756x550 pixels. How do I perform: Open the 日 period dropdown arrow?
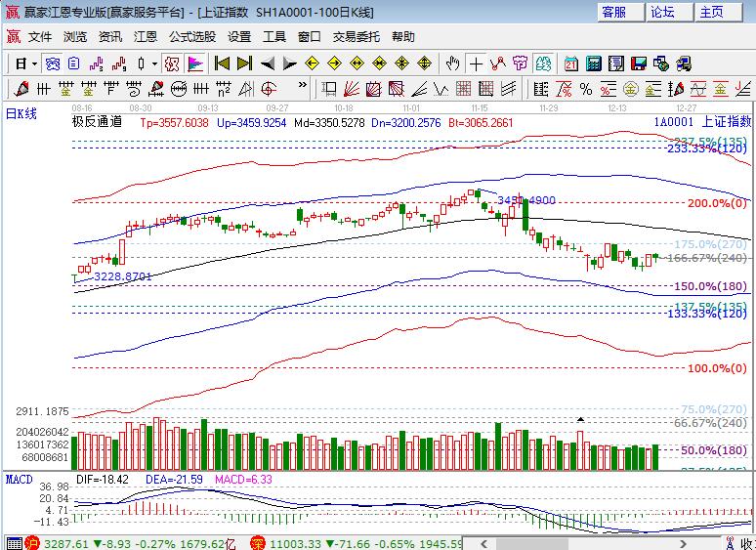coord(34,63)
